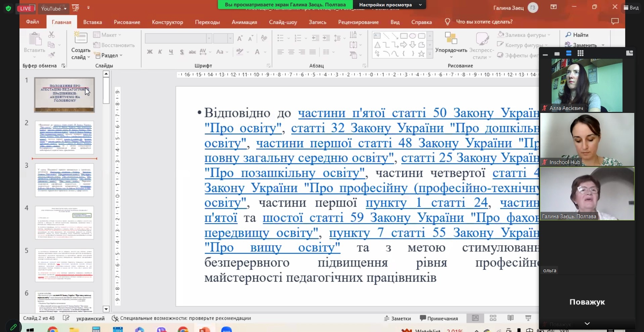Open the Раздел dropdown in Slides group

109,55
